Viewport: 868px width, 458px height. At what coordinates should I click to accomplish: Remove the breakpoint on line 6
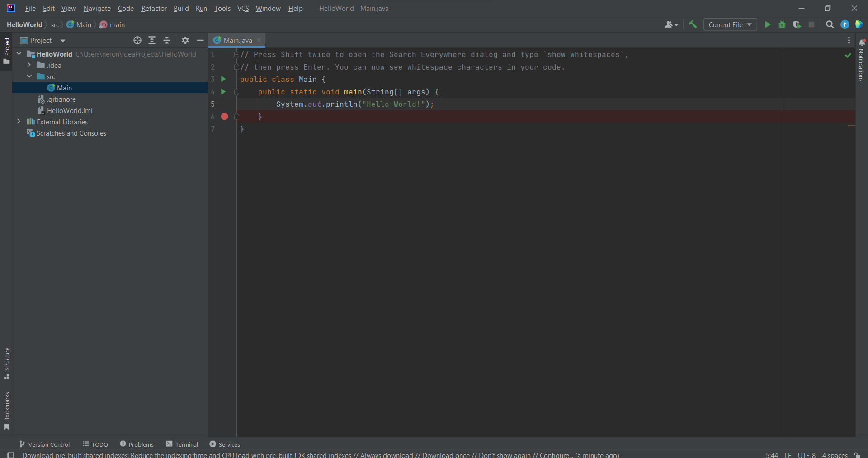224,117
